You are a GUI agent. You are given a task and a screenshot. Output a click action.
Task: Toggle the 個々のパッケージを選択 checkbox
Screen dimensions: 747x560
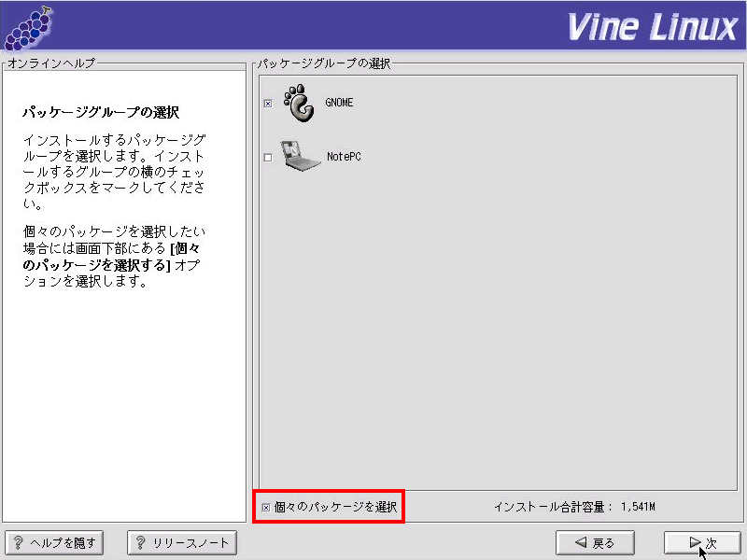coord(266,508)
